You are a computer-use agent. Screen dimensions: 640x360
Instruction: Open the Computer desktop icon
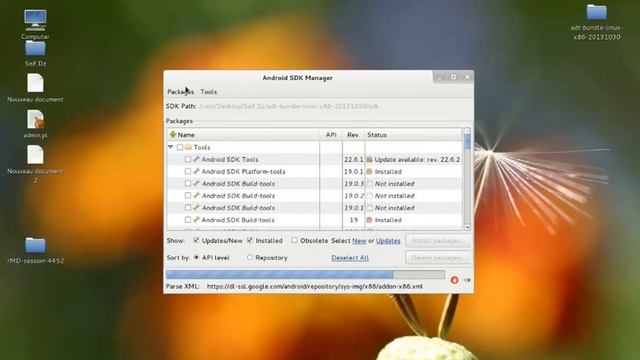[x=35, y=20]
